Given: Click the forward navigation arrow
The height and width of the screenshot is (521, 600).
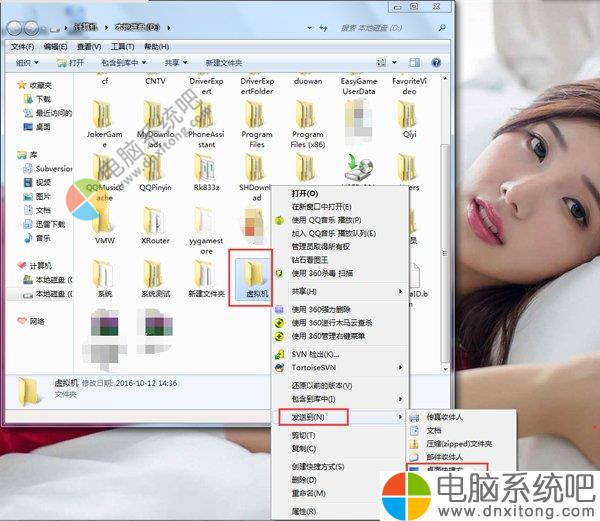Looking at the screenshot, I should click(x=32, y=28).
